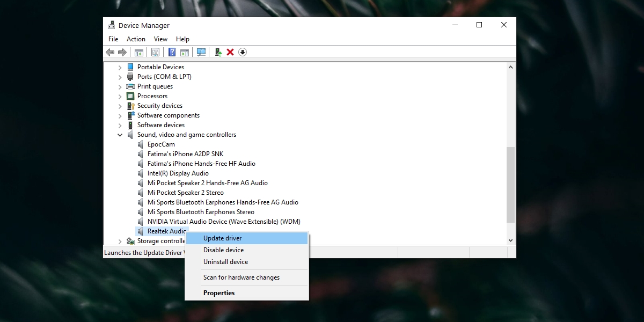The width and height of the screenshot is (644, 322).
Task: Open the View menu
Action: [x=160, y=39]
